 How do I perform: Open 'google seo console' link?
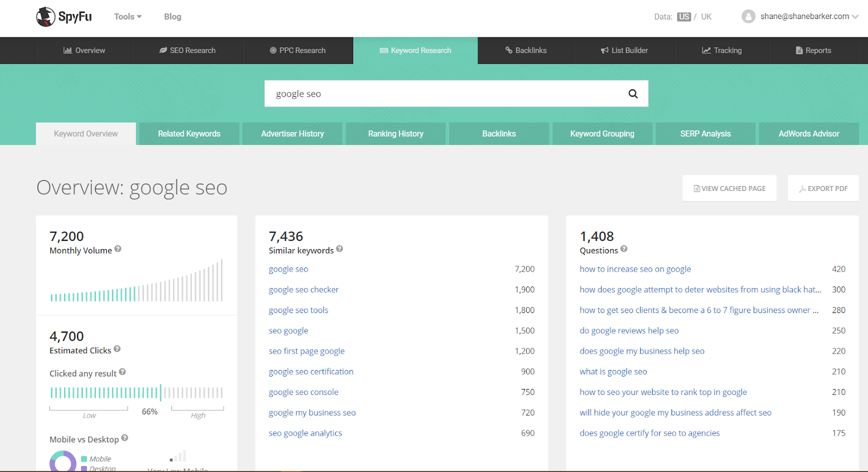click(303, 392)
